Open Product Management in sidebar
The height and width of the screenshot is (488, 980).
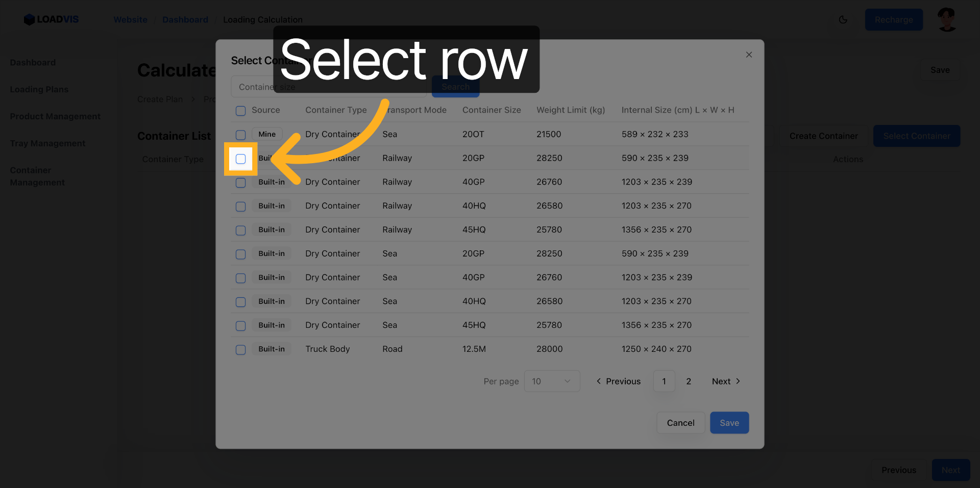point(55,116)
